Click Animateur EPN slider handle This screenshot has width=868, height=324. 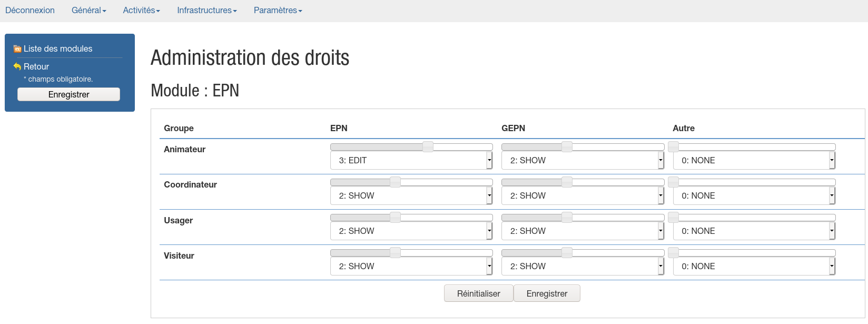coord(428,147)
